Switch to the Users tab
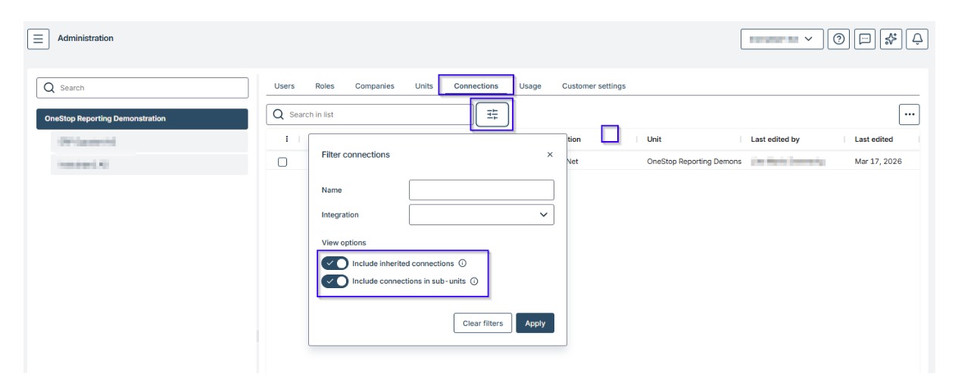Screen dimensions: 980x389 (284, 86)
